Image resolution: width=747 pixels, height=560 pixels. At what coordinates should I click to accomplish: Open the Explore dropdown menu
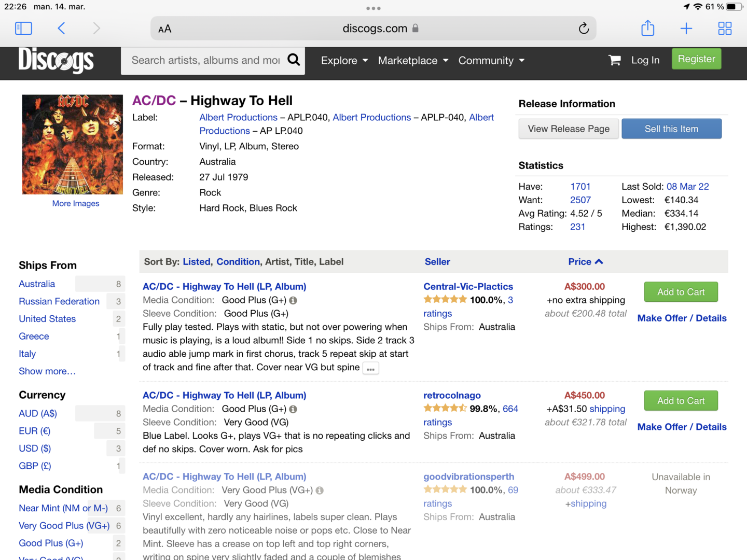(344, 61)
